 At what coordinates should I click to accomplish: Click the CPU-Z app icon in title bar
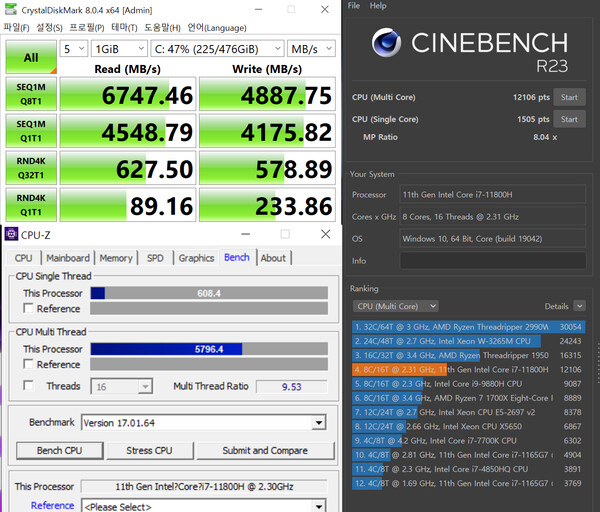[x=11, y=234]
